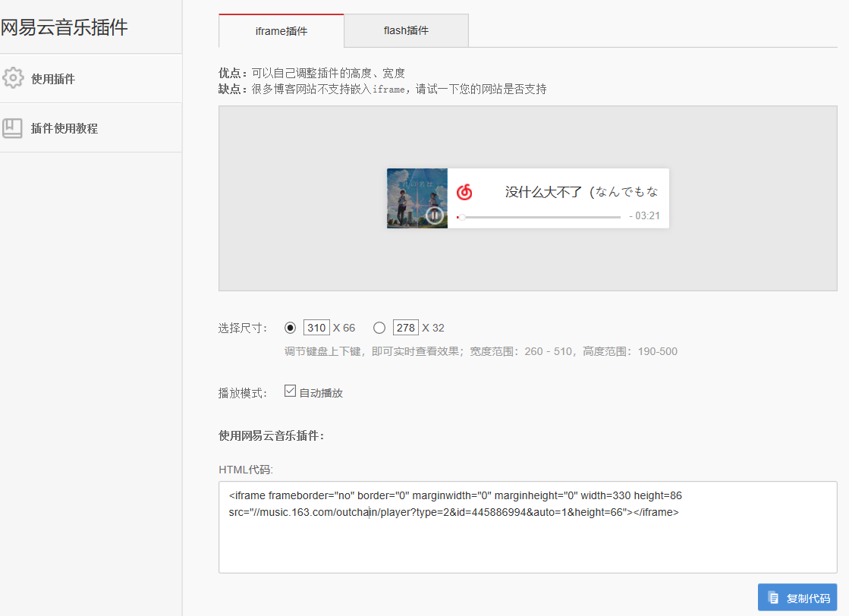This screenshot has height=616, width=849.
Task: Select the 310 X 66 size option
Action: 291,328
